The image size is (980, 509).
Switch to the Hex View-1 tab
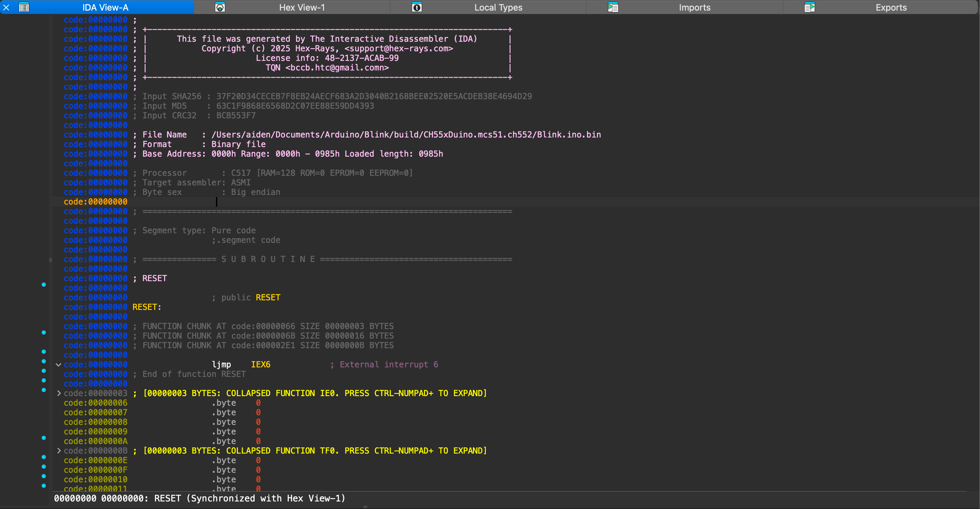pyautogui.click(x=302, y=7)
